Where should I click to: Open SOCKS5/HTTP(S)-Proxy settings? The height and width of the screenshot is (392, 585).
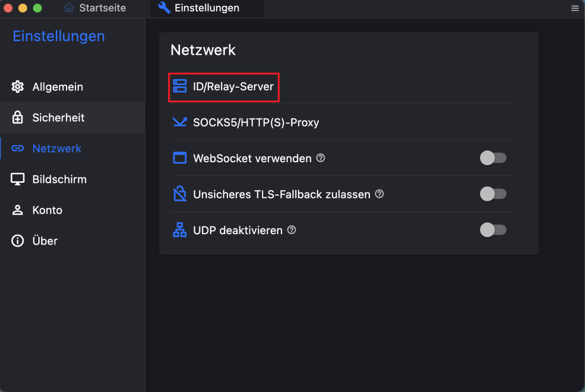343,122
